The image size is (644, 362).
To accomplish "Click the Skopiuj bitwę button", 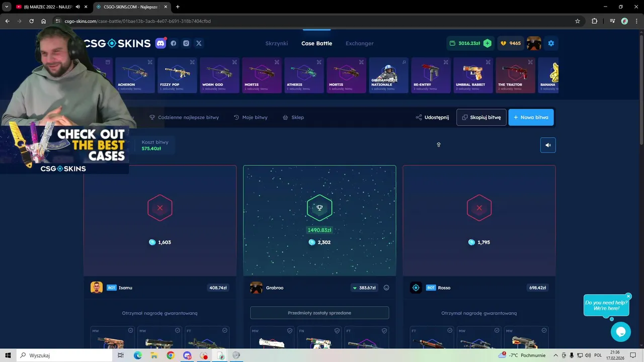I will 481,117.
